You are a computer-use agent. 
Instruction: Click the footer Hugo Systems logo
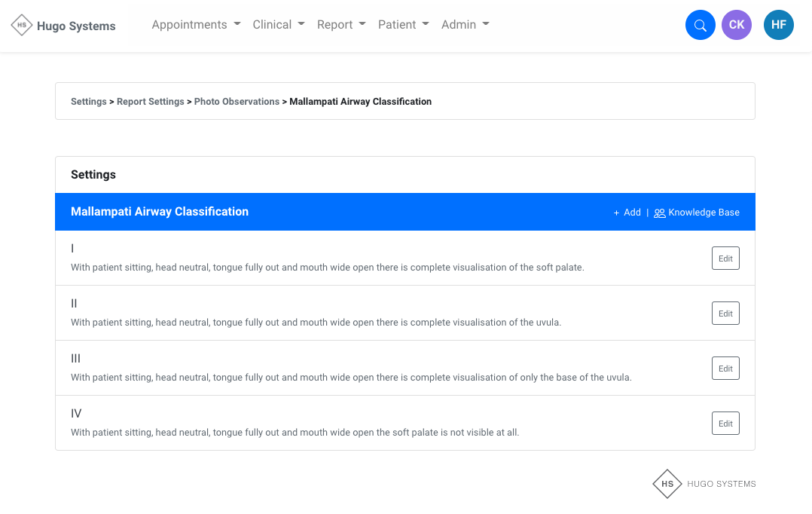(667, 484)
